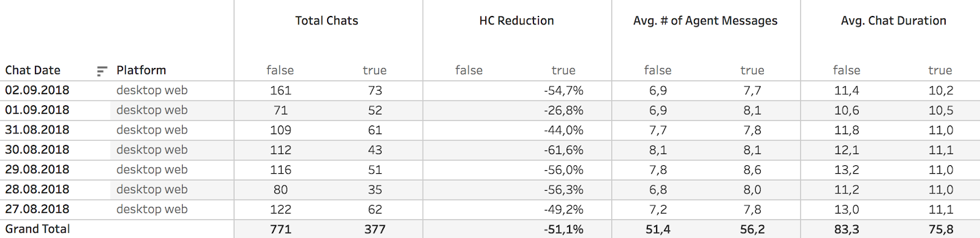Click the -51,1% grand total reduction
Screen dimensions: 980x238
pos(563,229)
